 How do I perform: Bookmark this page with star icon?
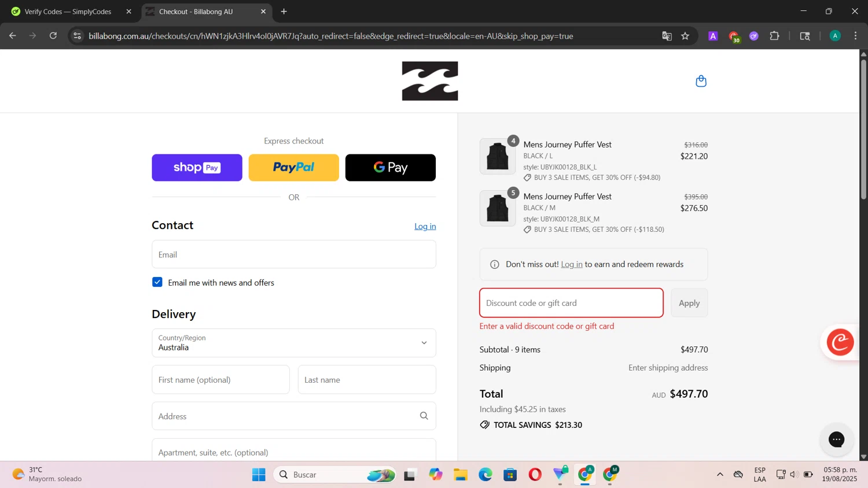[x=685, y=36]
